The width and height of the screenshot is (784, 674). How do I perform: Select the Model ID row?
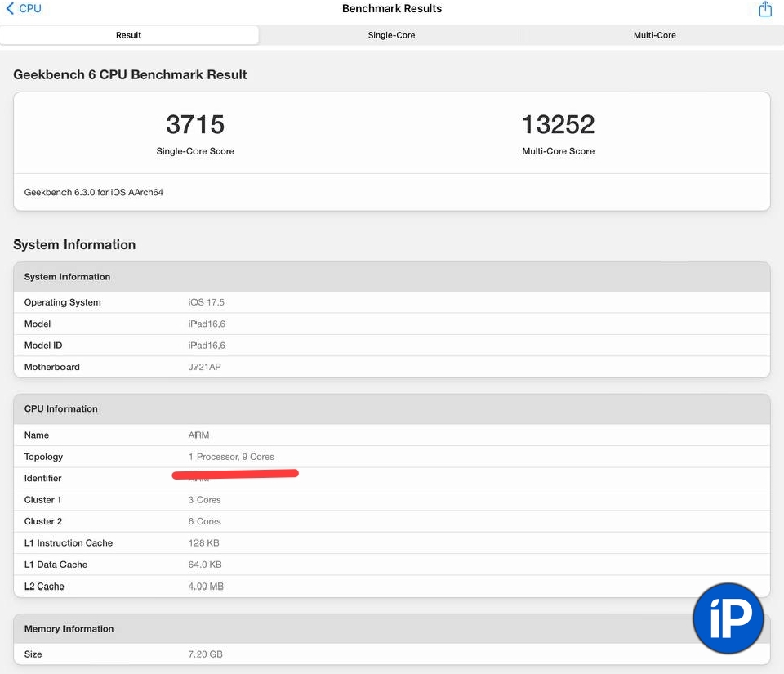tap(391, 346)
